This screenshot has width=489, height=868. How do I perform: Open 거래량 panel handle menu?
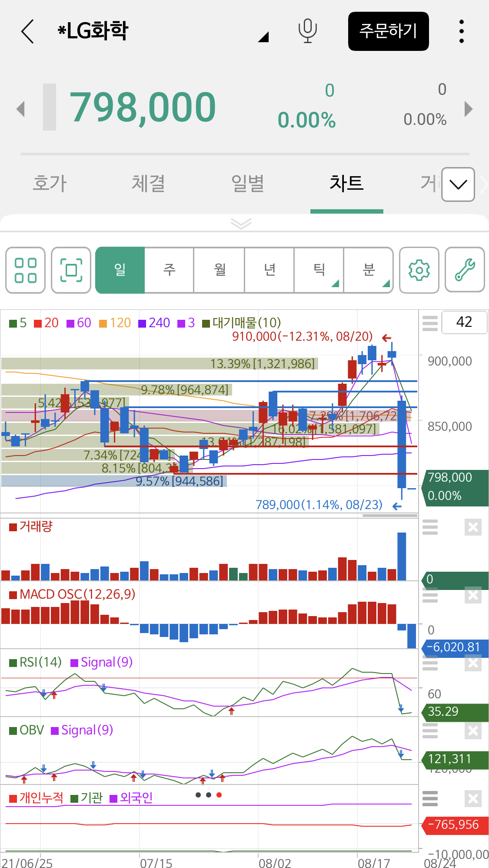point(430,527)
